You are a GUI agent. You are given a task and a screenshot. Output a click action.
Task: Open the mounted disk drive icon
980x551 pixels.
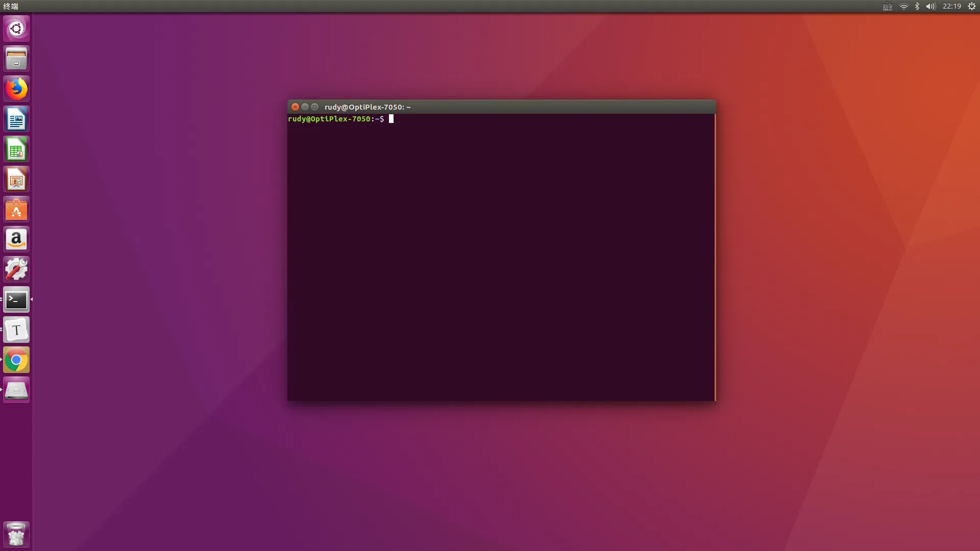[16, 390]
